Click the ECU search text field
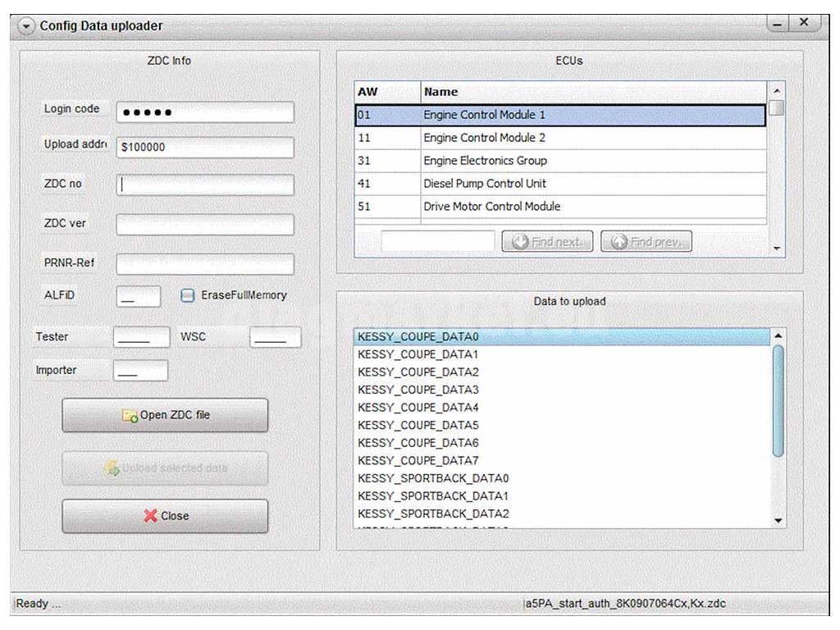The width and height of the screenshot is (840, 630). (438, 241)
